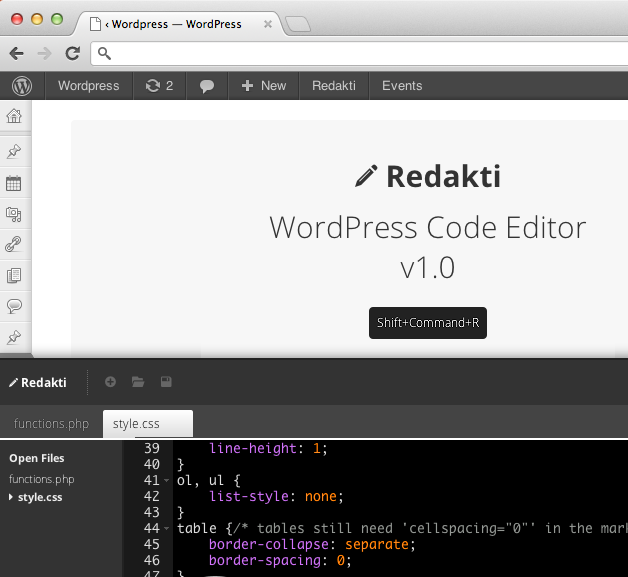Click browser forward arrow button
Viewport: 628px width, 577px height.
[44, 53]
